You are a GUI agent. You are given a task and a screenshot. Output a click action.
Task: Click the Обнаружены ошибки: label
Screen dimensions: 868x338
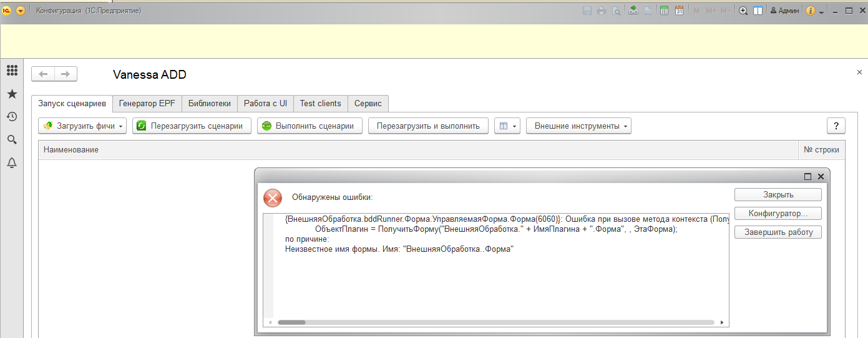(x=332, y=197)
